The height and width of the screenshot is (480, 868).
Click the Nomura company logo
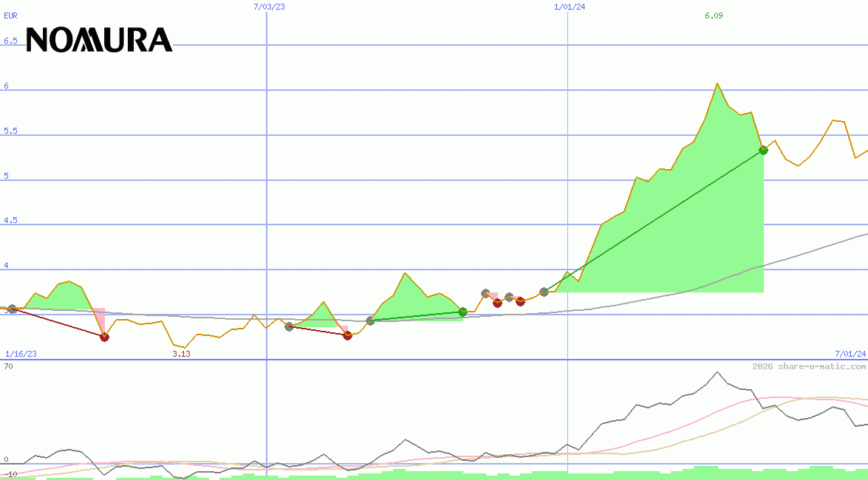point(98,39)
